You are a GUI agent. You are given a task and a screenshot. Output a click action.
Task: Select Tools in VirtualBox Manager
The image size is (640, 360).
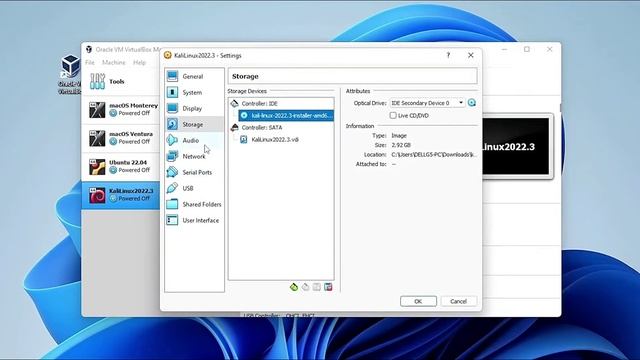(121, 81)
